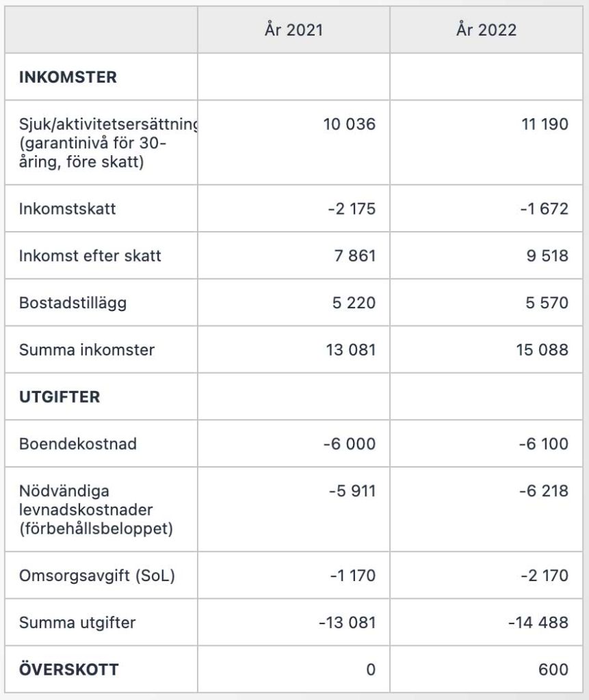This screenshot has height=700, width=589.
Task: Click the Inkomst efter skatt label
Action: pyautogui.click(x=90, y=256)
